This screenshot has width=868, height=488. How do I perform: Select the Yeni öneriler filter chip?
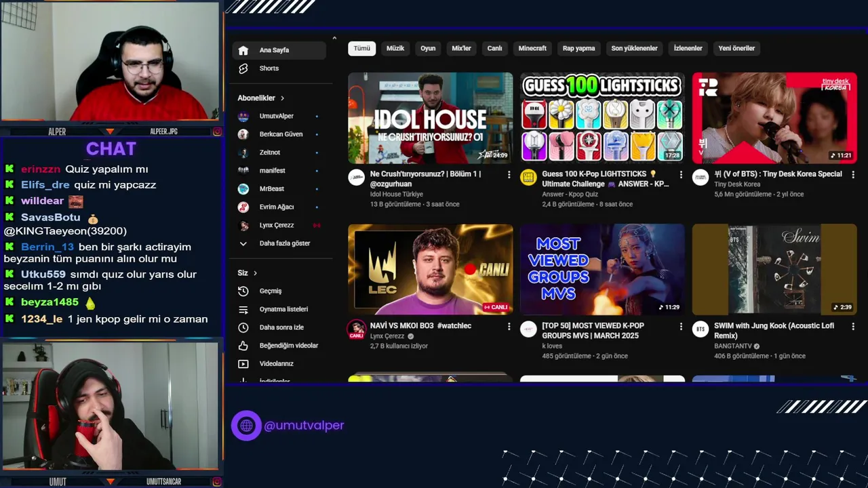pos(736,48)
